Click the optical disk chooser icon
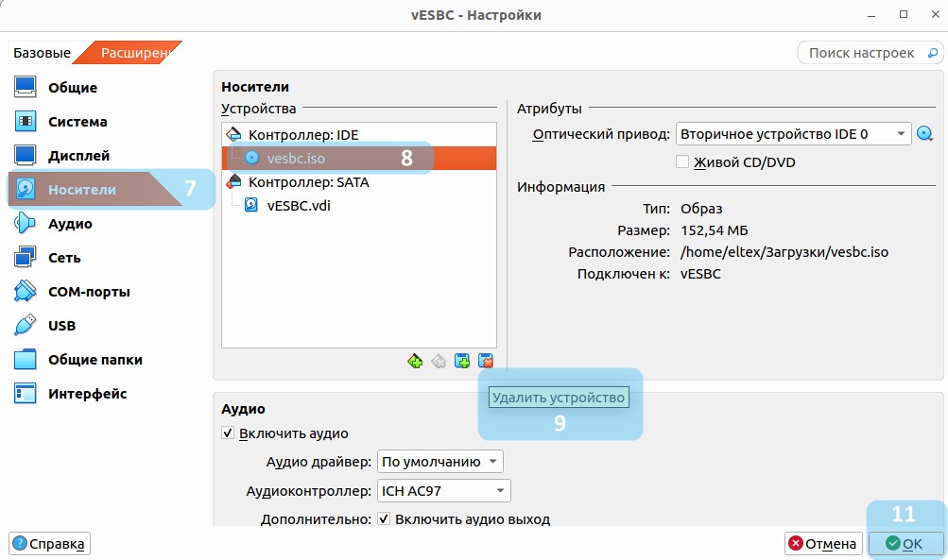948x560 pixels. (925, 134)
